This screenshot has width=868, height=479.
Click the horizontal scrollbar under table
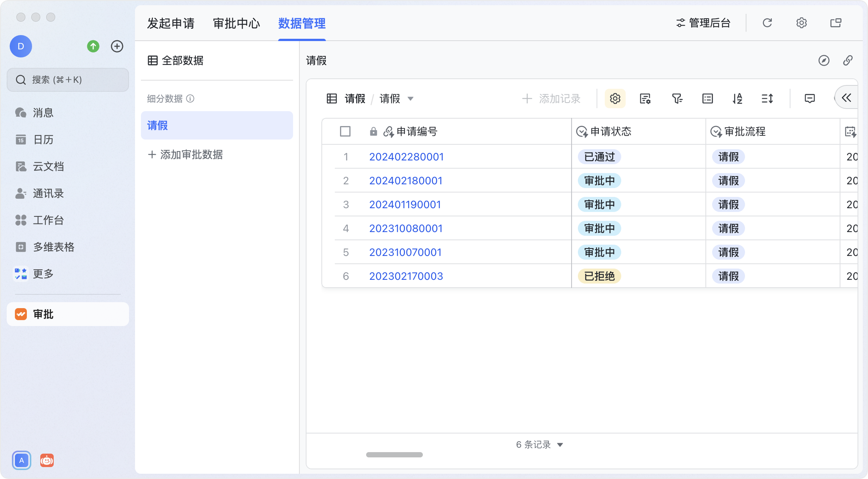click(394, 455)
